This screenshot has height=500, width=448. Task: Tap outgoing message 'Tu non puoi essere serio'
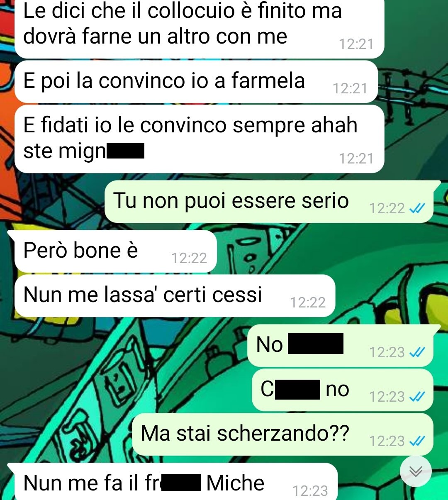[269, 202]
